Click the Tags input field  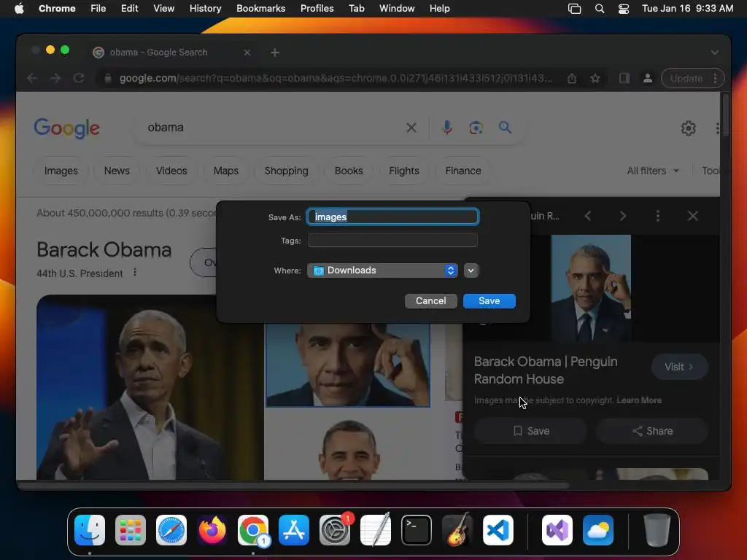[392, 240]
